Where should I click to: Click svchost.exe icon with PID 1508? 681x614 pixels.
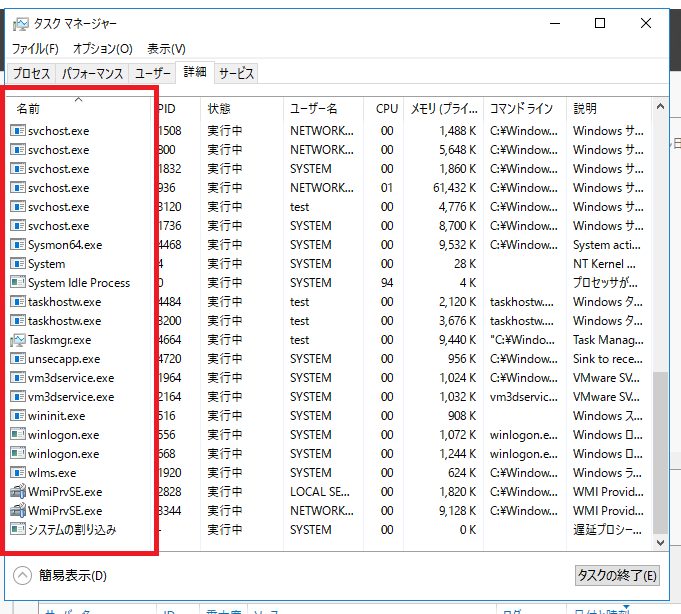point(17,130)
